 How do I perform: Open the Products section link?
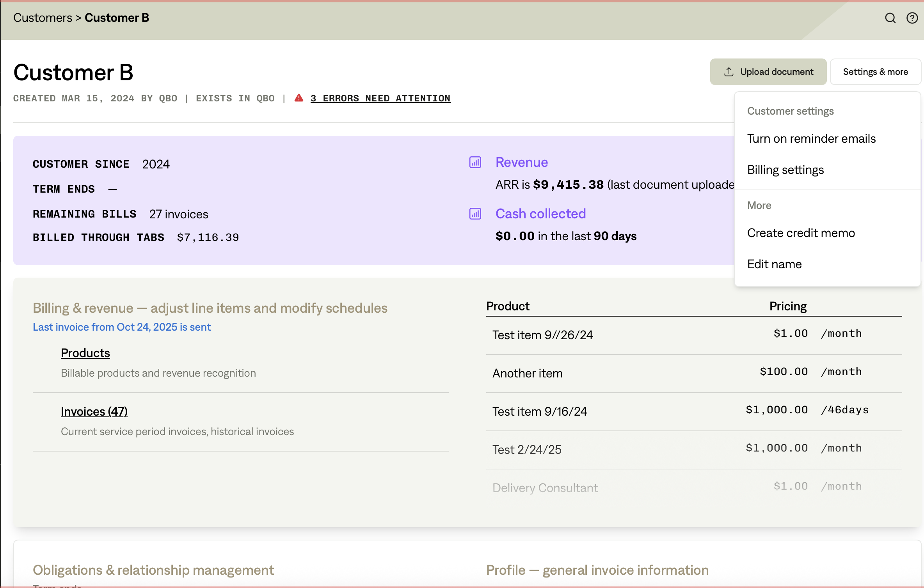[85, 352]
